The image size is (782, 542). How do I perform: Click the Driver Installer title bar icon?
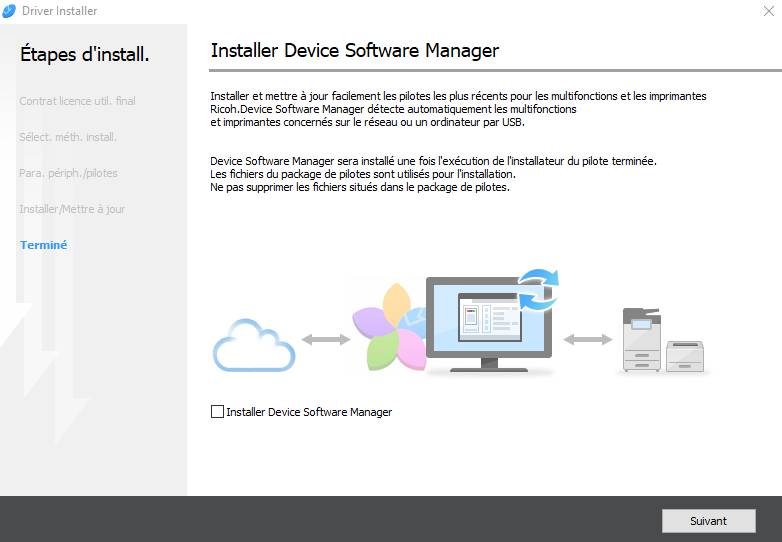(10, 11)
